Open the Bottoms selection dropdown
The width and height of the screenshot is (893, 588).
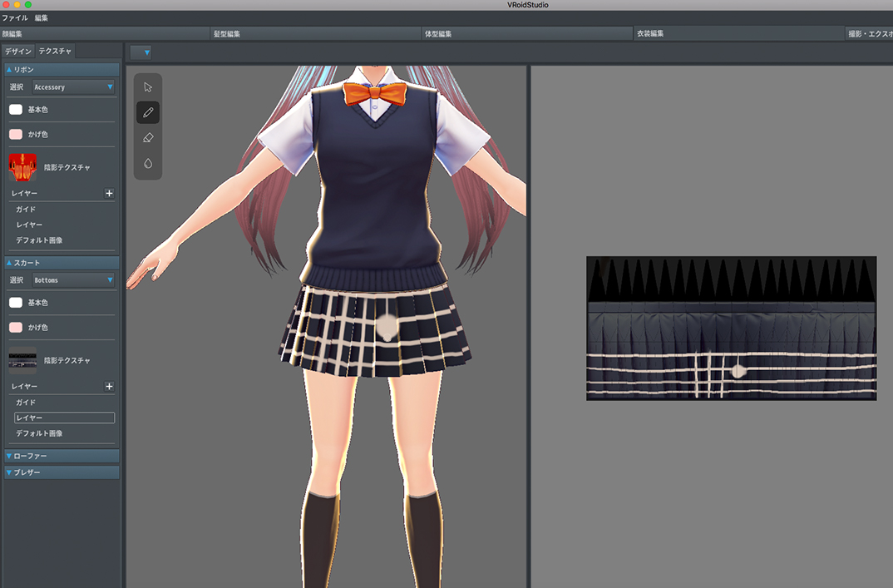pyautogui.click(x=73, y=280)
